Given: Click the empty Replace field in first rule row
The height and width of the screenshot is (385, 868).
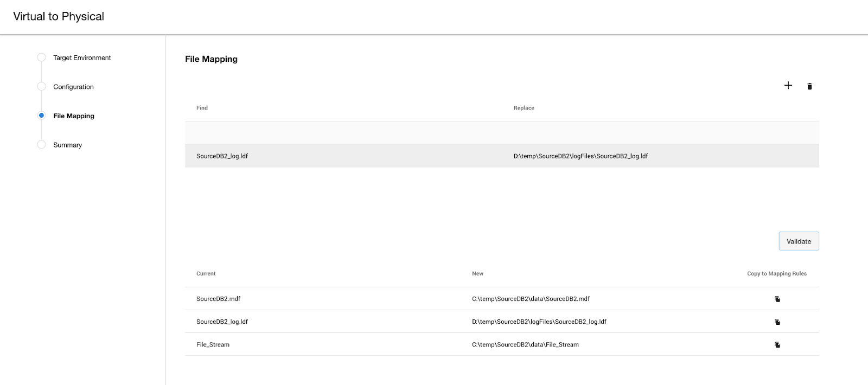Looking at the screenshot, I should click(662, 133).
